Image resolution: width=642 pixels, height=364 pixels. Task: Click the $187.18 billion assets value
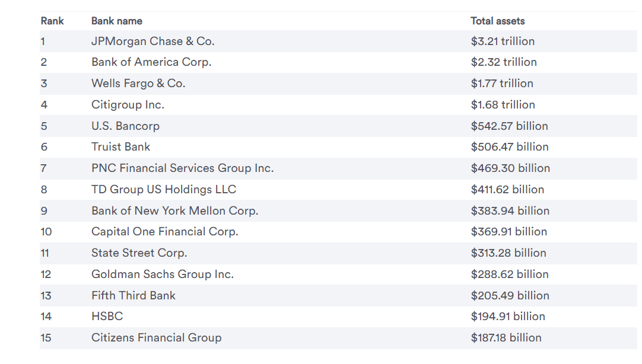(506, 338)
